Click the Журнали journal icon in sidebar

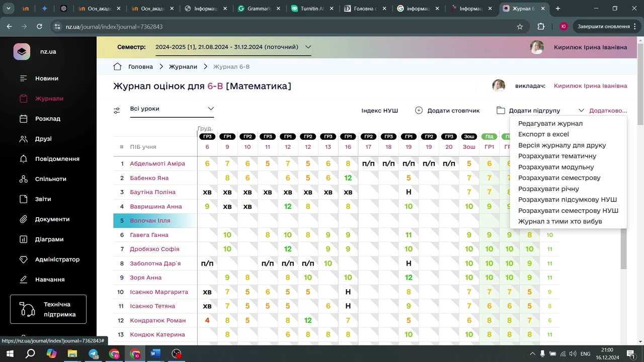click(24, 99)
